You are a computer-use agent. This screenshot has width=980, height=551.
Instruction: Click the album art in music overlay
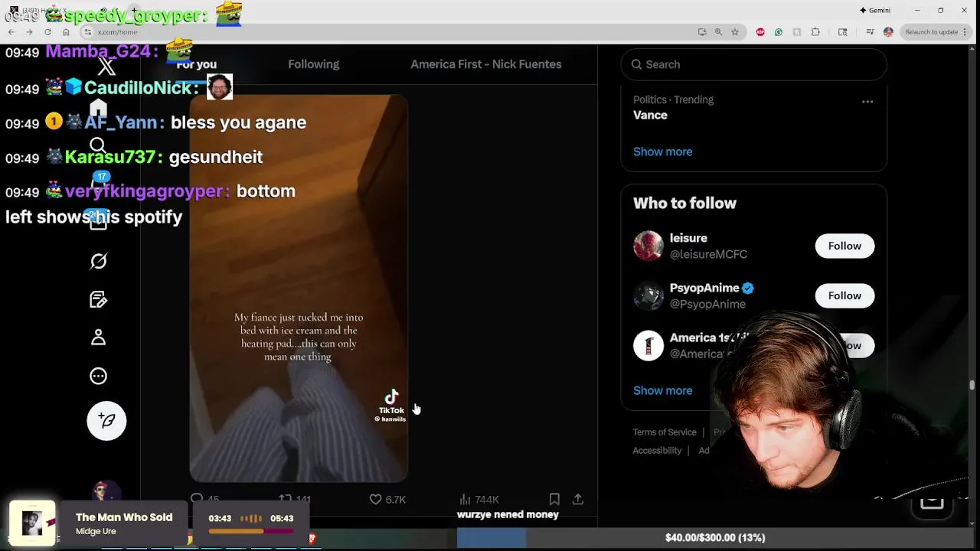(31, 523)
